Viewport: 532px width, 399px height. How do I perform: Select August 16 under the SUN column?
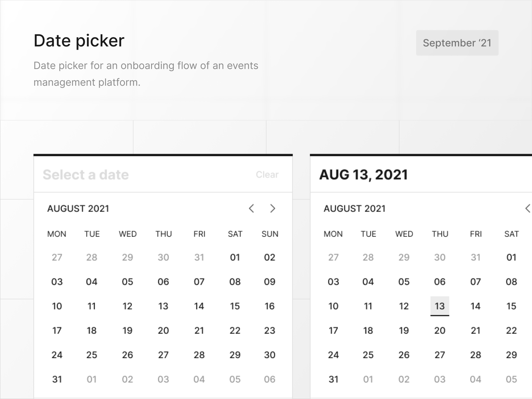coord(270,306)
